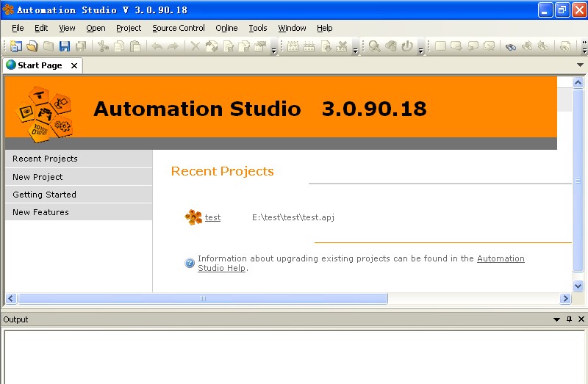Close the Output panel
This screenshot has height=384, width=588.
point(581,319)
